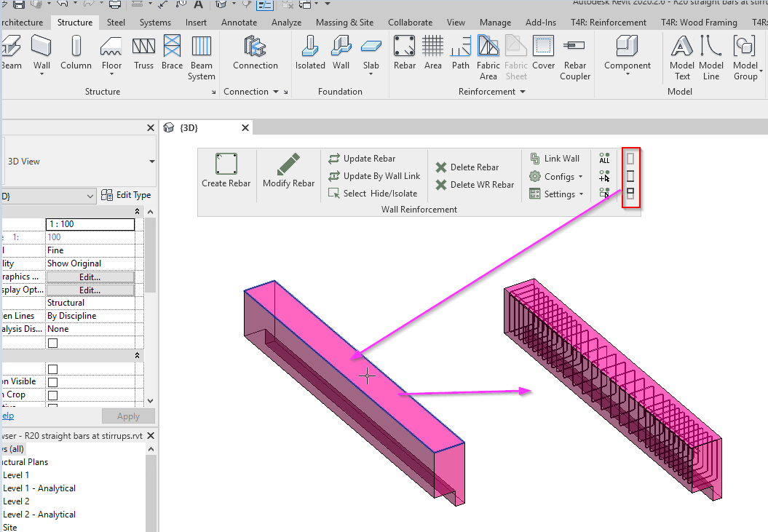The height and width of the screenshot is (532, 768).
Task: Switch to the Annotate ribbon tab
Action: point(239,23)
